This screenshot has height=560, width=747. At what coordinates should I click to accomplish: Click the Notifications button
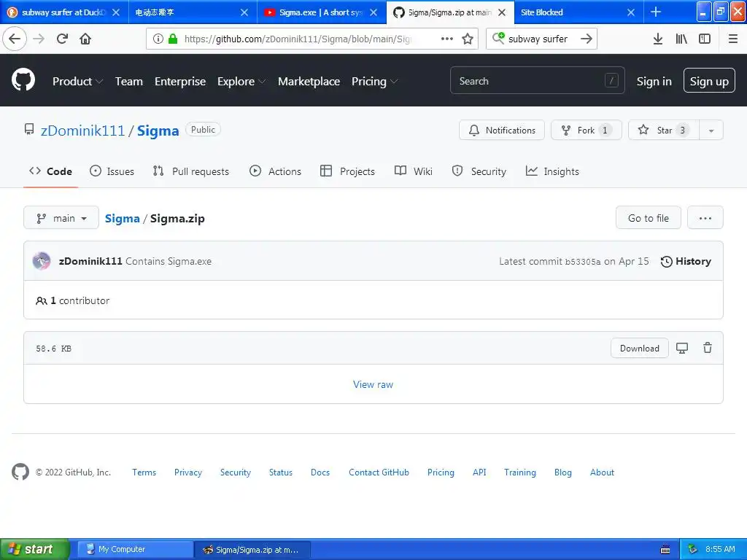pyautogui.click(x=502, y=130)
